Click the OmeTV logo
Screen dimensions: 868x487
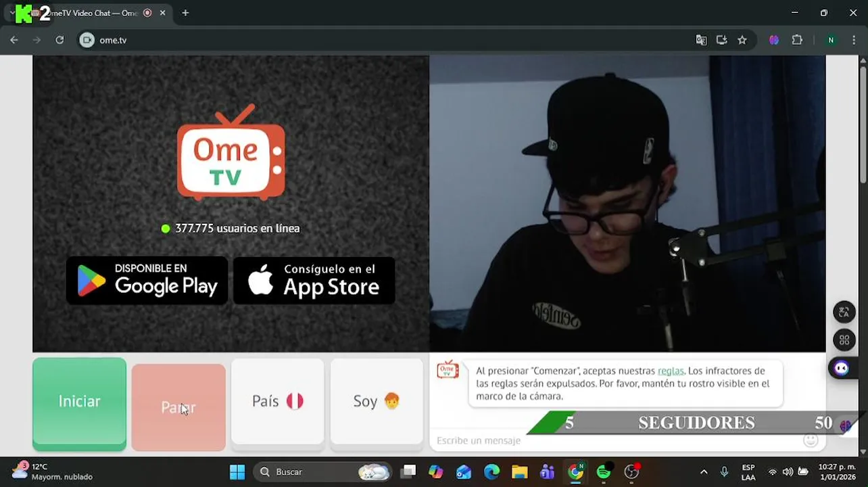[x=231, y=152]
